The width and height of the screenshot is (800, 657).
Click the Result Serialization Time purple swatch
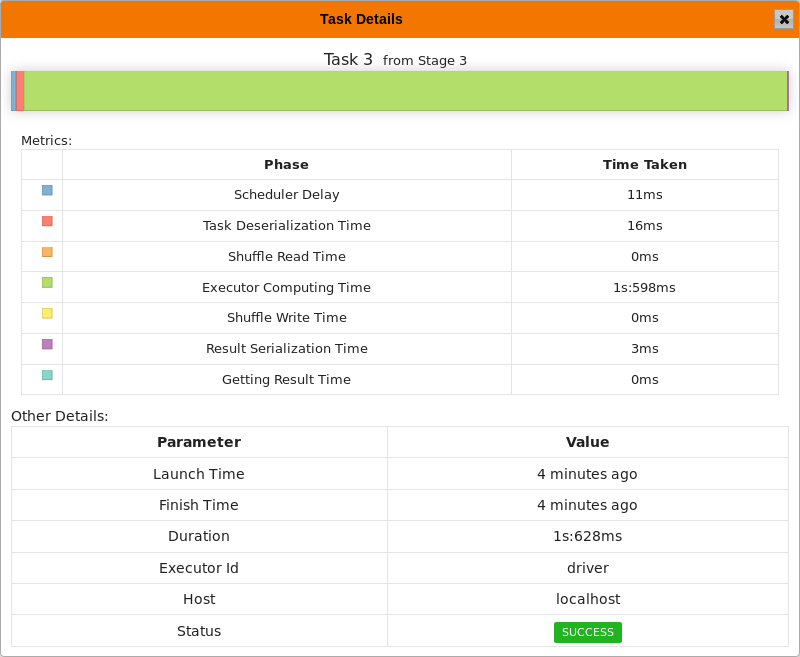(47, 344)
